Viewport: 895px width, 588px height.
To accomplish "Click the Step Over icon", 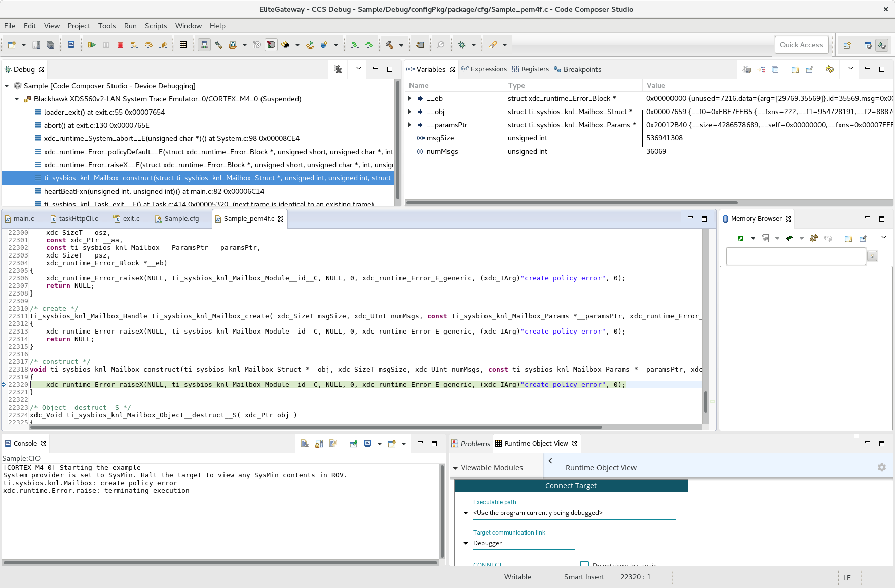I will [148, 45].
